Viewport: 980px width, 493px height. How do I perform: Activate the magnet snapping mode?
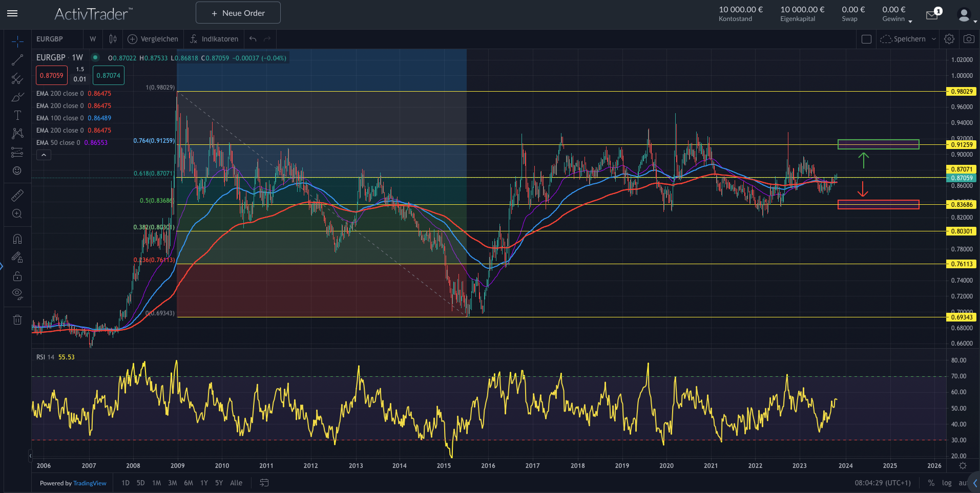coord(17,239)
